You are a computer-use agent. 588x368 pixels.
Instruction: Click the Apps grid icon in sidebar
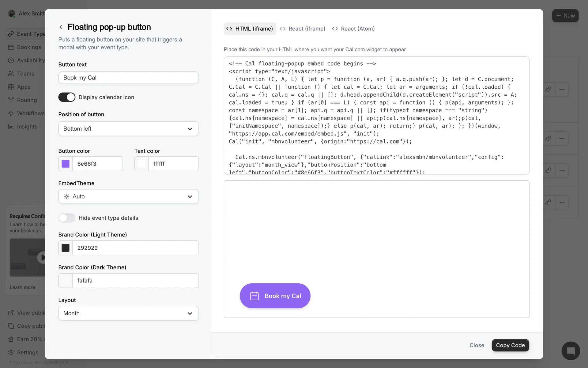(x=11, y=87)
